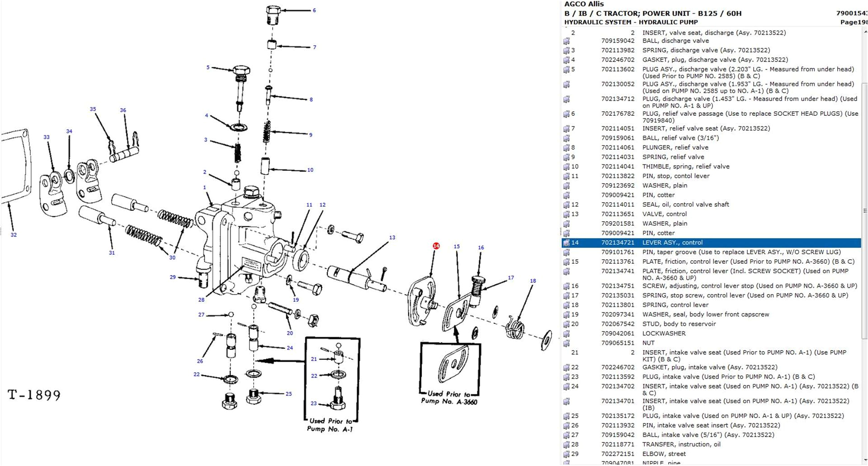
Task: Click callout 32 near the gasket drawing
Action: pos(14,235)
